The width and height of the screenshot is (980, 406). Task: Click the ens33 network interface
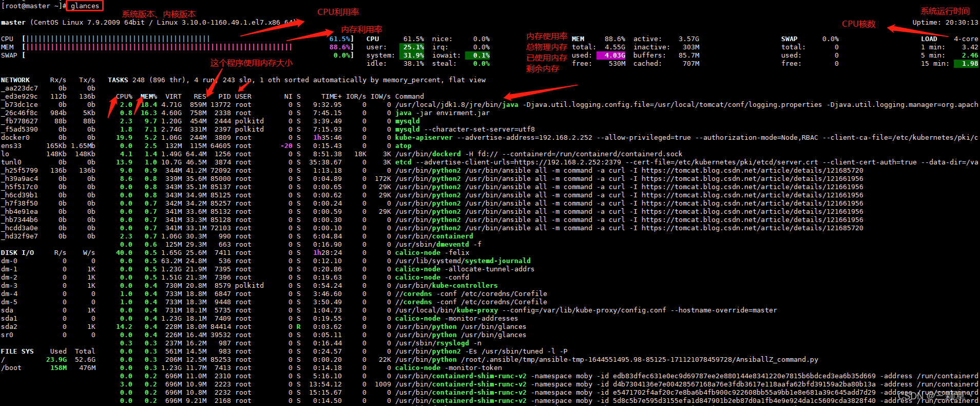coord(48,145)
